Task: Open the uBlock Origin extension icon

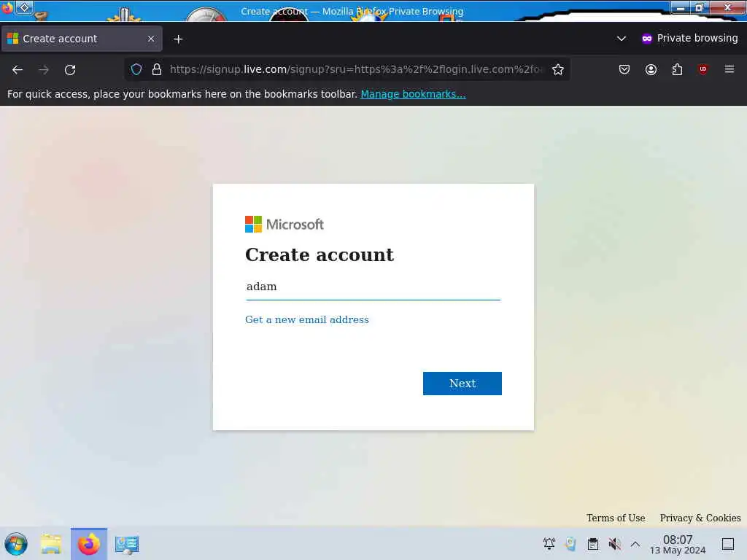Action: [703, 69]
